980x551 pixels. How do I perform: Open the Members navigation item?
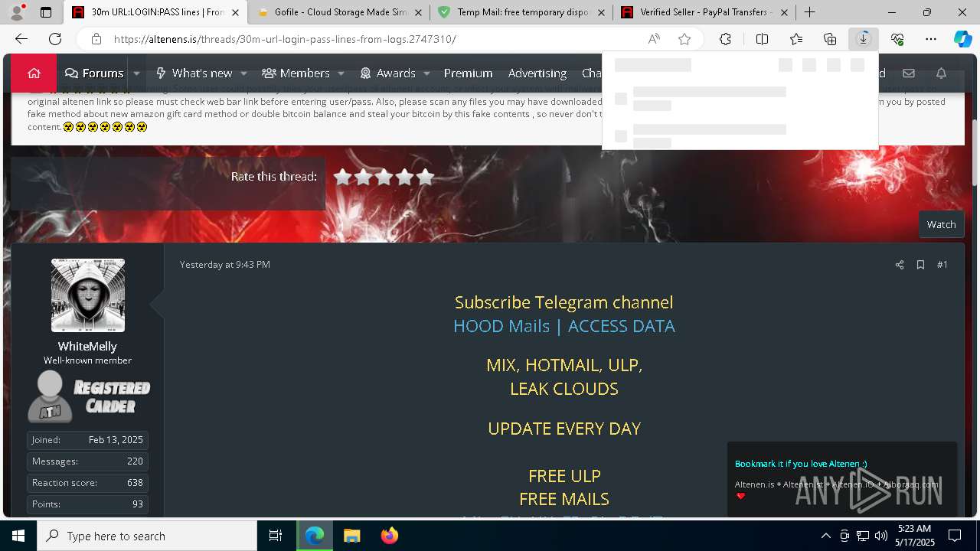click(296, 73)
